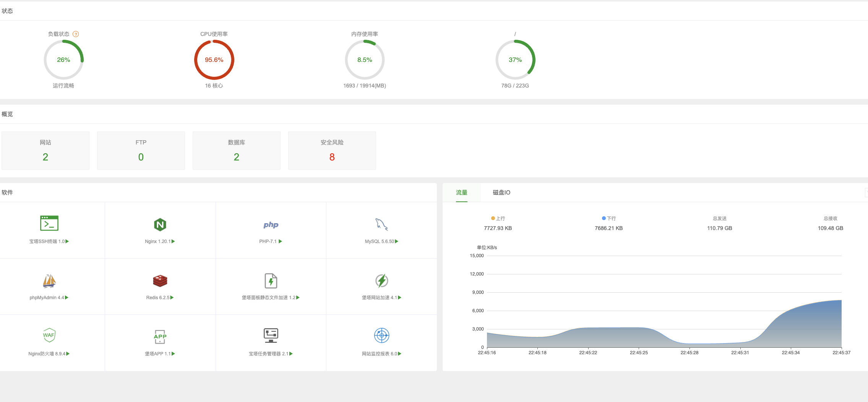The height and width of the screenshot is (402, 868).
Task: Click the play arrow after 宝塔SSH终端 1.0
Action: click(67, 242)
